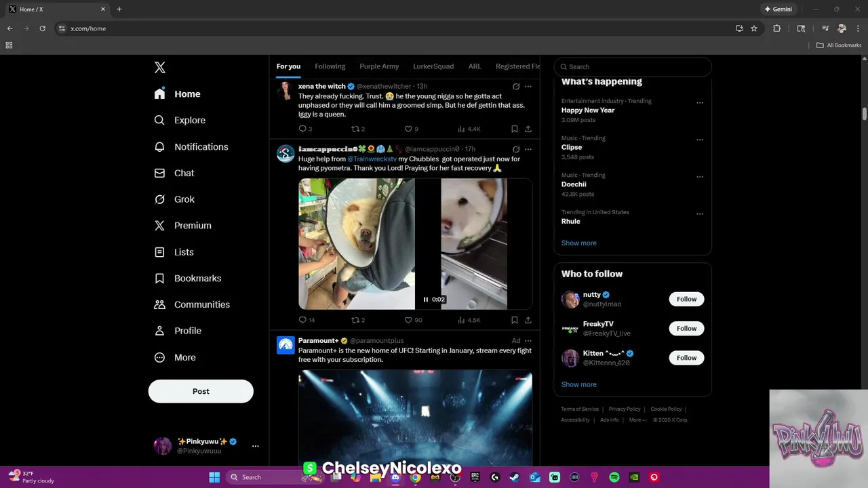Bookmark xena the witch post

[x=515, y=129]
